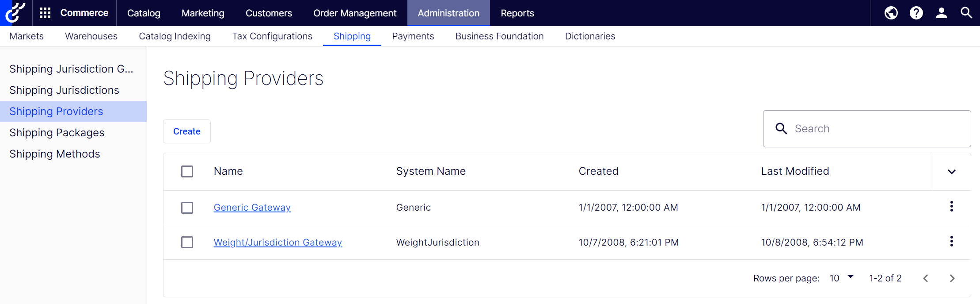Select Shipping Providers in sidebar
Viewport: 980px width, 304px height.
coord(73,112)
